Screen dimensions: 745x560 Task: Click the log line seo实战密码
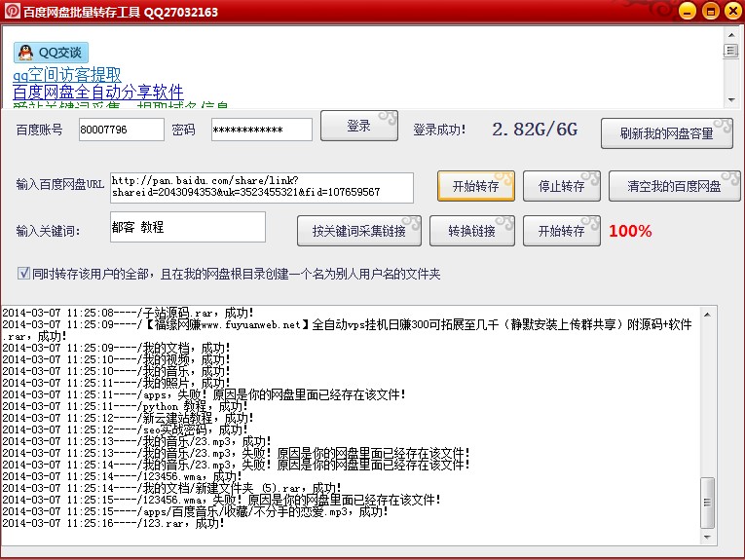coord(125,429)
